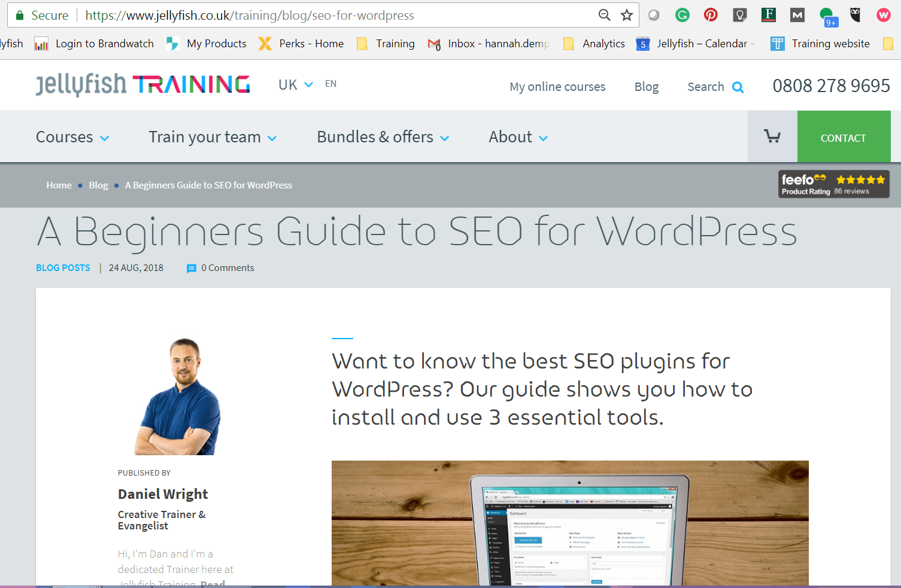Expand the UK region dropdown
This screenshot has height=588, width=901.
click(x=296, y=85)
